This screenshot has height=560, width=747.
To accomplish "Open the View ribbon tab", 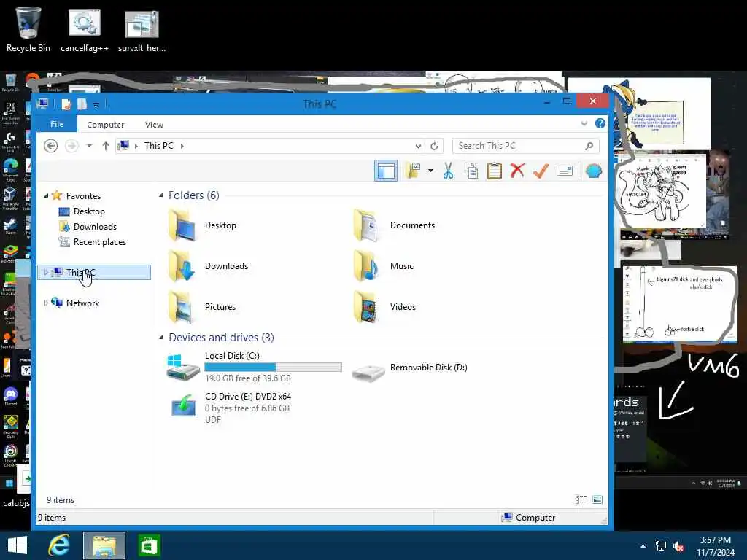I will pos(154,124).
